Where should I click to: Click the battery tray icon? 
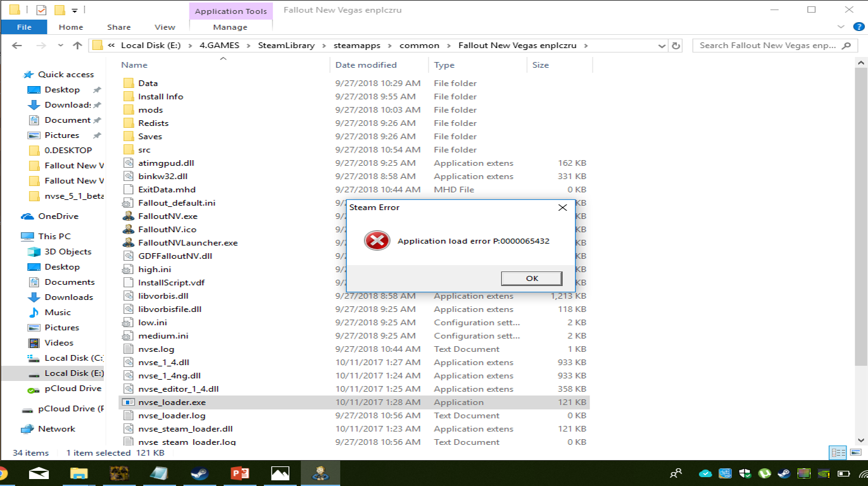844,473
